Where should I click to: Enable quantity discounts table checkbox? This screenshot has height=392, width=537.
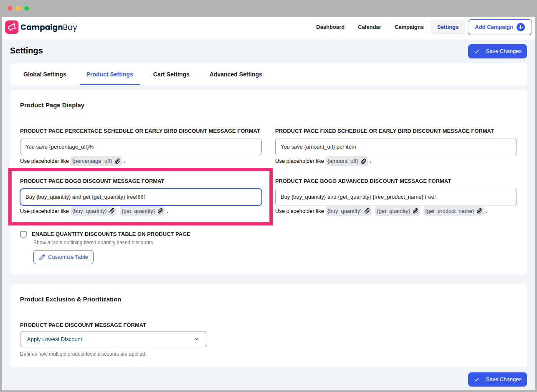(23, 234)
